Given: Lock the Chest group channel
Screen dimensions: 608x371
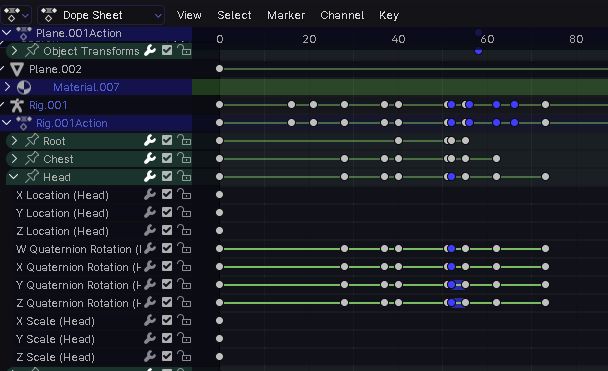Looking at the screenshot, I should pyautogui.click(x=184, y=158).
